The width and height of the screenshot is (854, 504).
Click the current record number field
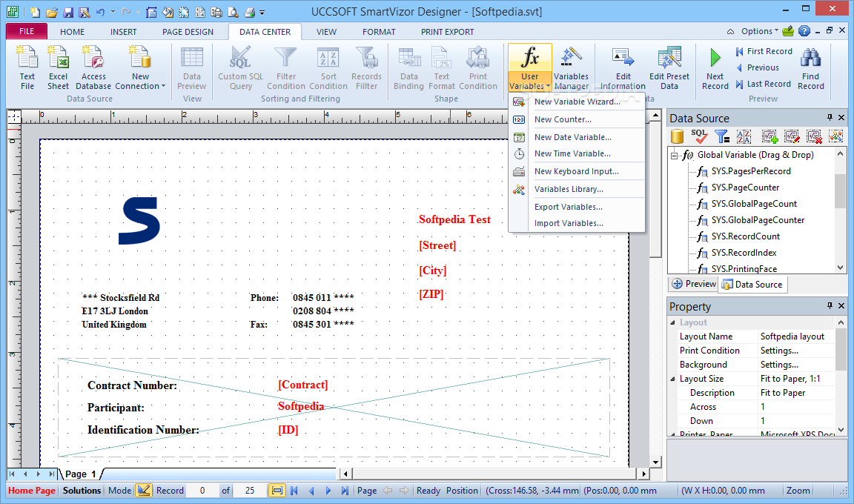pyautogui.click(x=202, y=491)
